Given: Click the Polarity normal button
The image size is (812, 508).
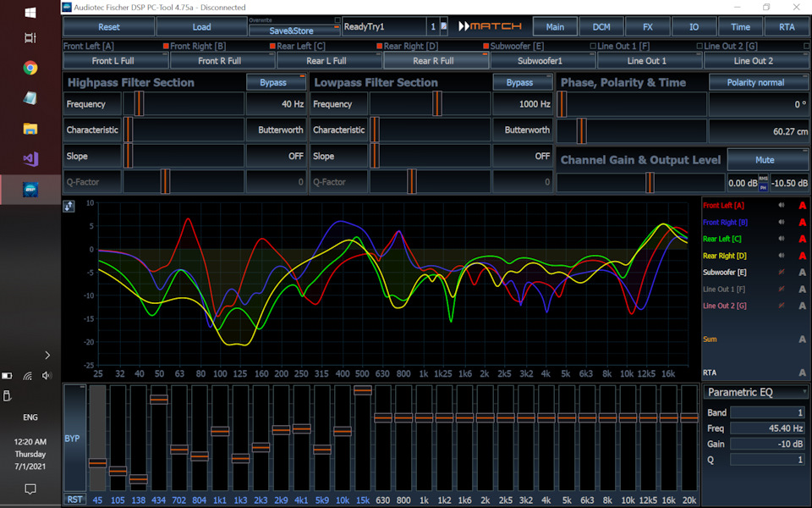Looking at the screenshot, I should click(755, 82).
